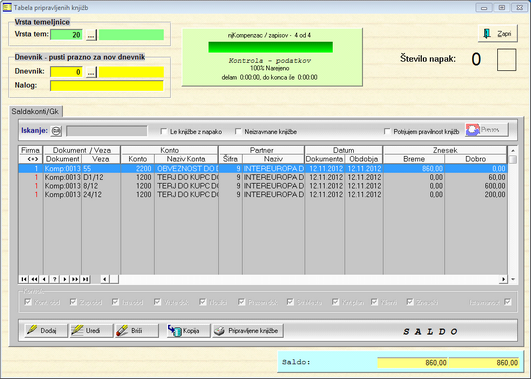Click the Obdobja date column header
531x379 pixels.
(x=364, y=159)
